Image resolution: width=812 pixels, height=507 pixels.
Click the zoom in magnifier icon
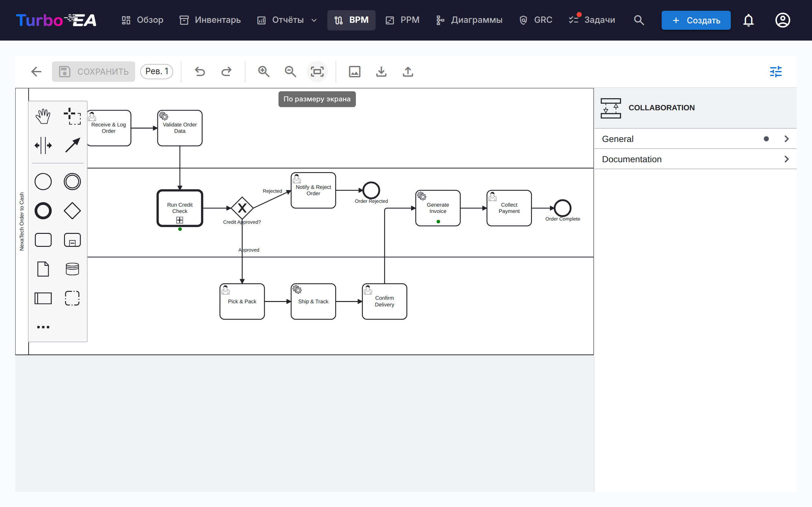[x=264, y=71]
